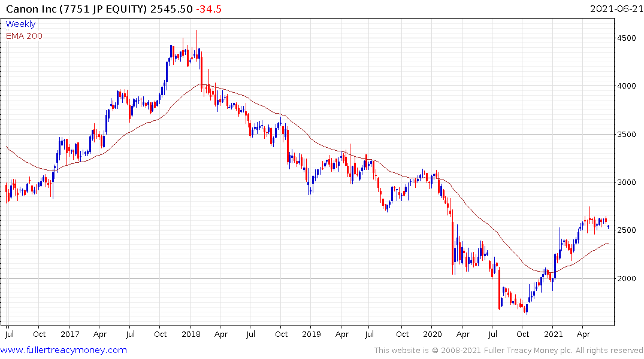The height and width of the screenshot is (359, 644).
Task: Select the '2021' time axis label
Action: coord(553,334)
